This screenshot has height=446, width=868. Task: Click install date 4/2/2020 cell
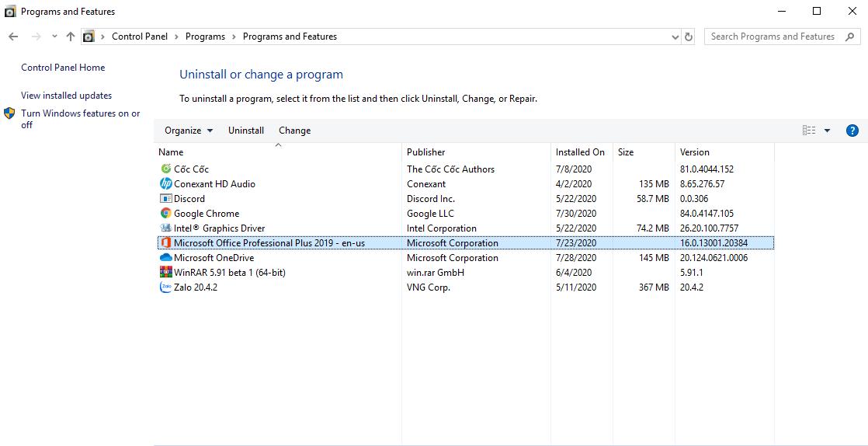pos(574,184)
